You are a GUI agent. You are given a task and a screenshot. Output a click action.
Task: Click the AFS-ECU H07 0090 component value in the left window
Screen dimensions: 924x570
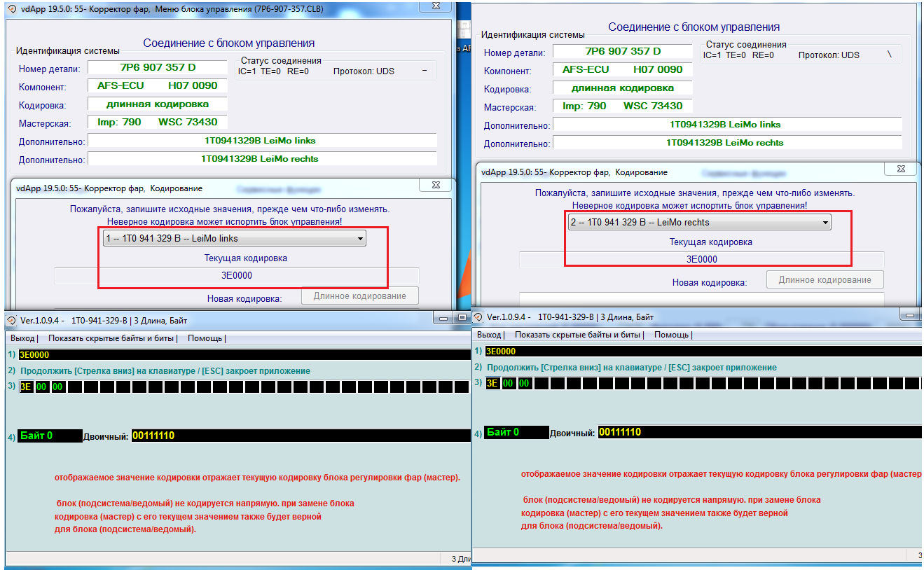click(x=158, y=85)
